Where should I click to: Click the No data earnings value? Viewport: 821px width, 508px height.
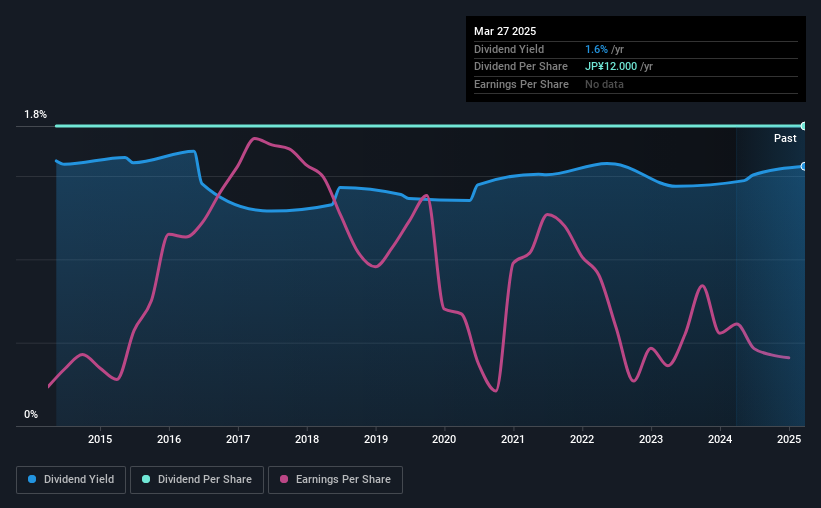[x=604, y=84]
